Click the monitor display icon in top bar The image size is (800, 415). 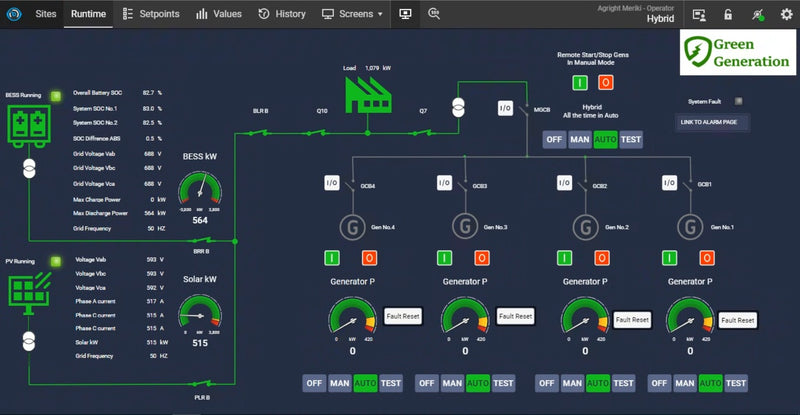(405, 14)
